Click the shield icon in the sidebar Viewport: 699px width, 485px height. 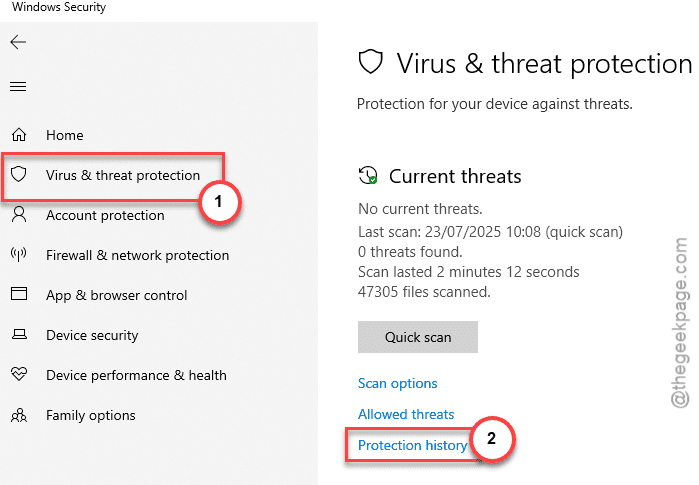tap(19, 174)
